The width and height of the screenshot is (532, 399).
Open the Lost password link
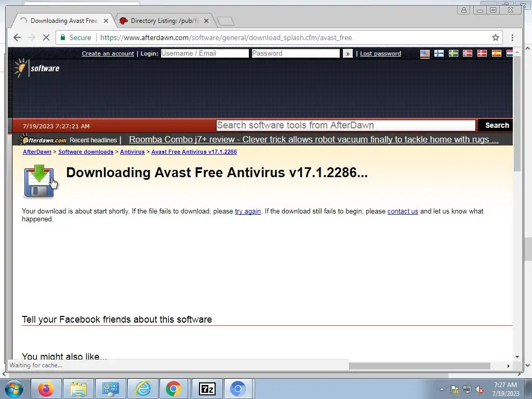(380, 54)
